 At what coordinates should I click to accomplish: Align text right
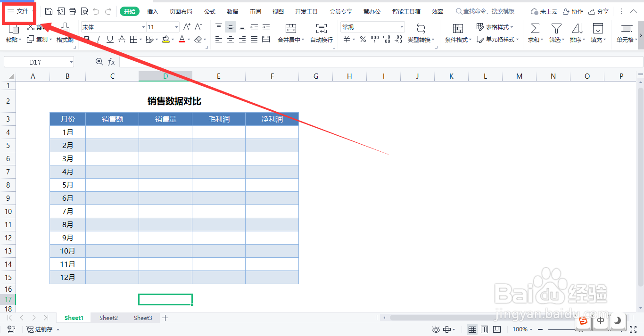242,40
